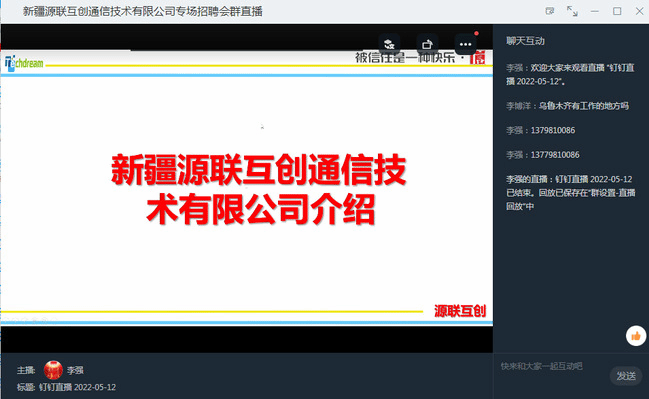Maximize the livestream window

click(617, 11)
